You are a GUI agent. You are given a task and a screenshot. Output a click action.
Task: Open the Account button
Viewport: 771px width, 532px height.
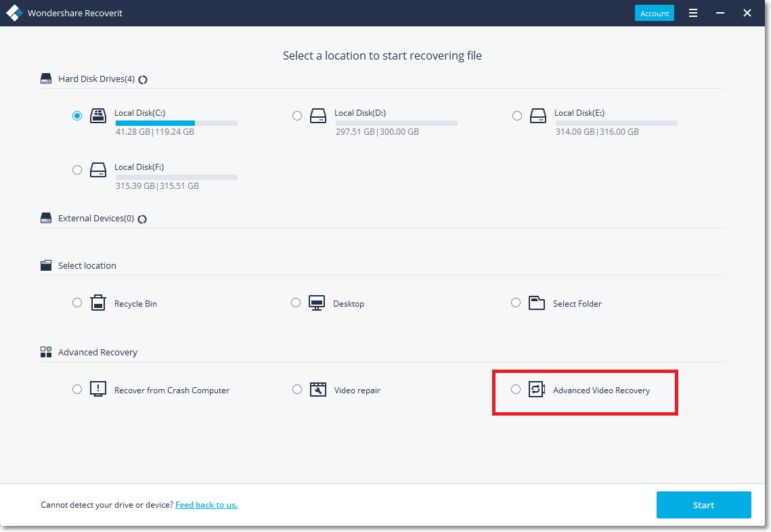point(655,14)
